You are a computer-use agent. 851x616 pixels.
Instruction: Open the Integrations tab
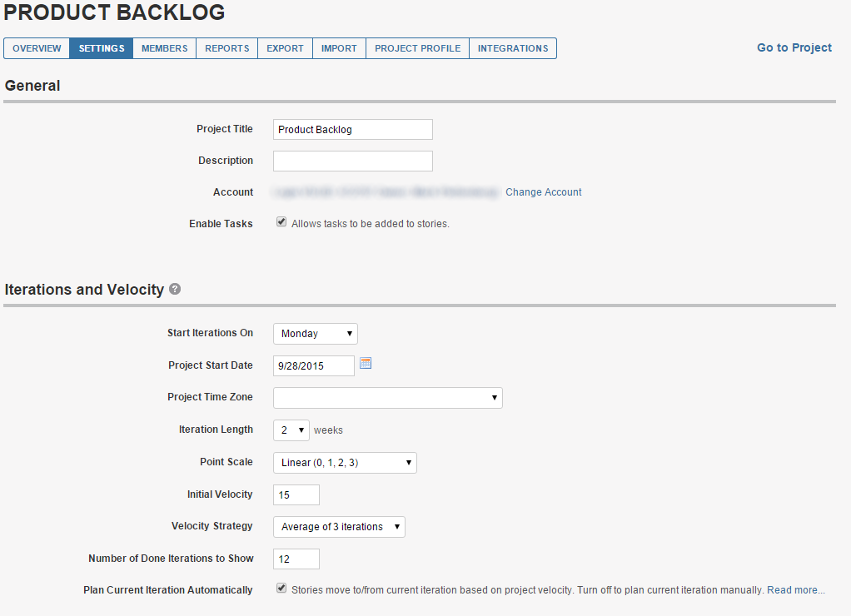tap(513, 48)
